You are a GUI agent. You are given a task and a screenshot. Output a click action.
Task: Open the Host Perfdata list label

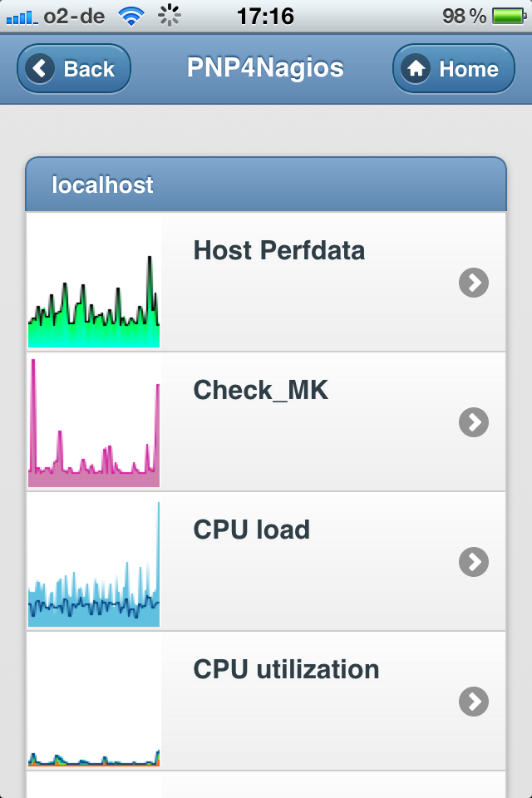tap(278, 250)
